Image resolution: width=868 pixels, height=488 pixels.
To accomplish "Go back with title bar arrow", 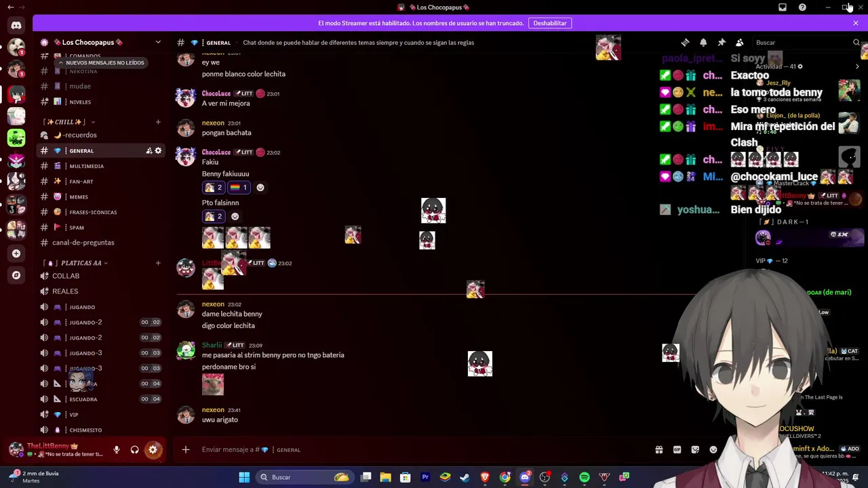I will coord(10,7).
